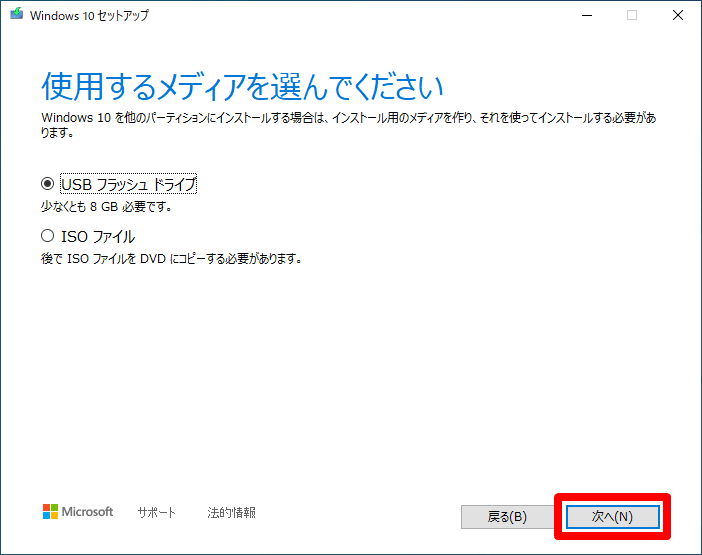Click the 次へ(N) button

tap(612, 517)
